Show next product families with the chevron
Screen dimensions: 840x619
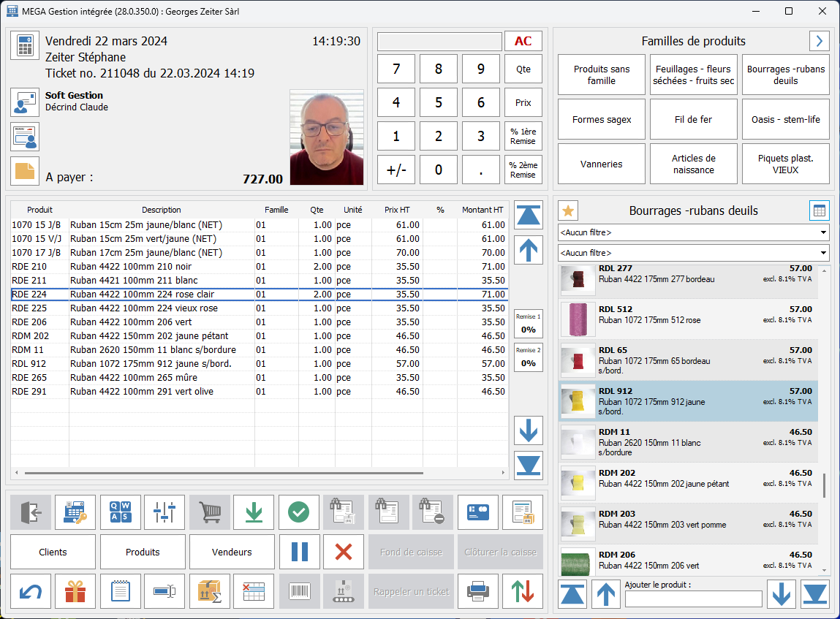click(819, 41)
